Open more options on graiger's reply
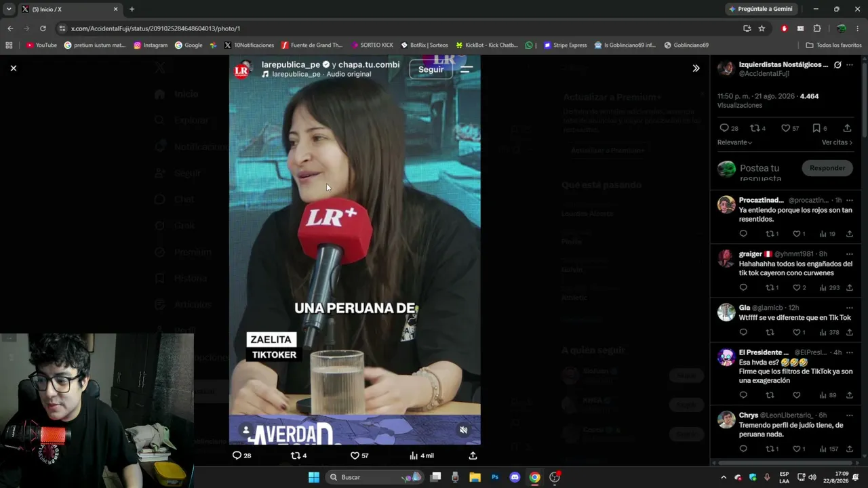Screen dimensions: 868x488 pos(850,254)
